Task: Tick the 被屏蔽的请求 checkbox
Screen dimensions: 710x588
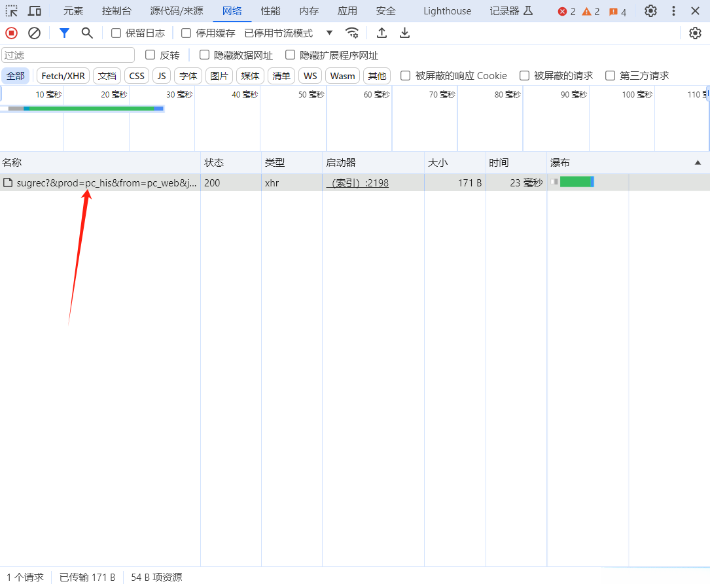Action: point(524,76)
